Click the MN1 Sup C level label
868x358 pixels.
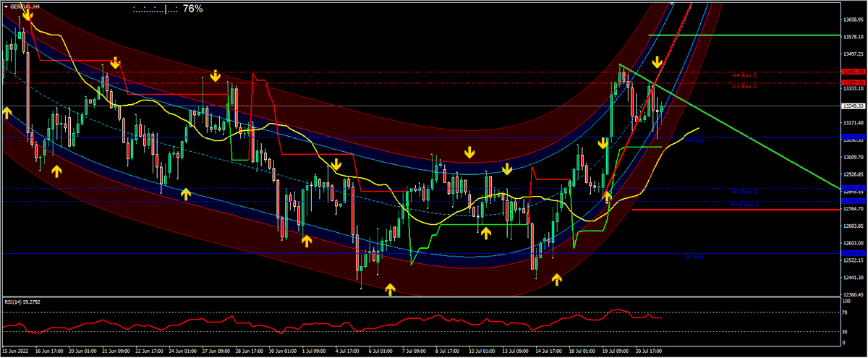tap(744, 205)
